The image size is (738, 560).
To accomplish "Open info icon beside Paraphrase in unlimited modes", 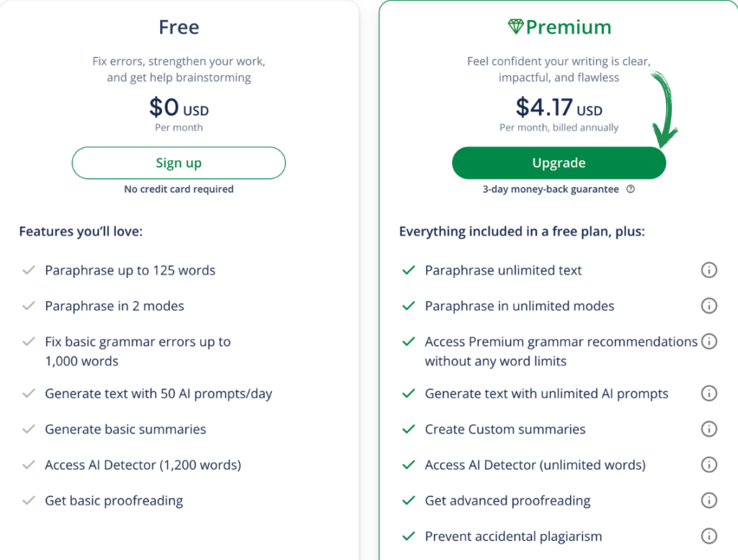I will pos(709,306).
